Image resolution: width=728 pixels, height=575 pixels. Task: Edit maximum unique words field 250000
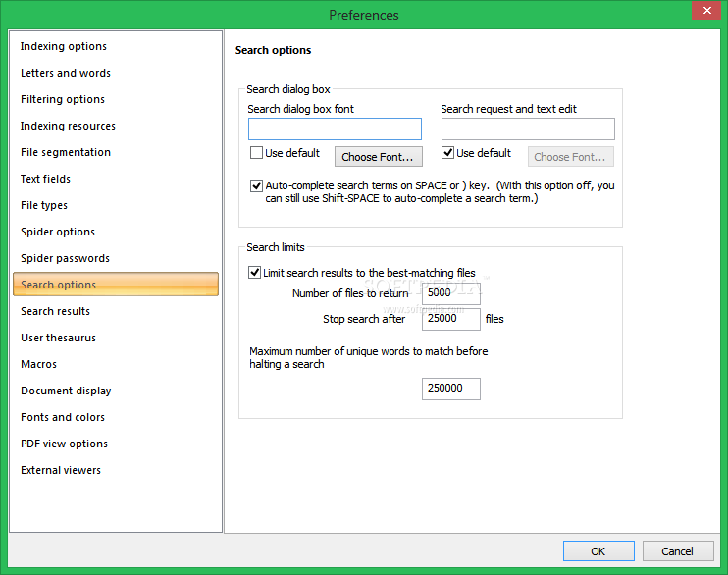point(450,389)
